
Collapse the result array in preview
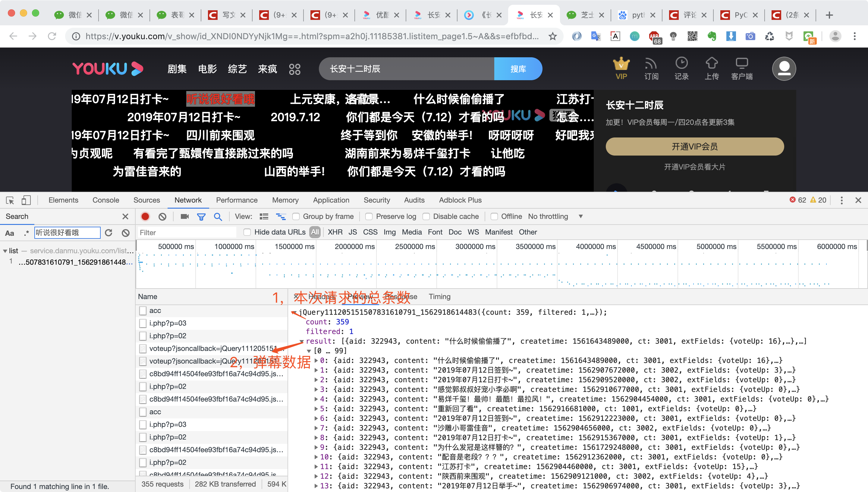click(302, 341)
